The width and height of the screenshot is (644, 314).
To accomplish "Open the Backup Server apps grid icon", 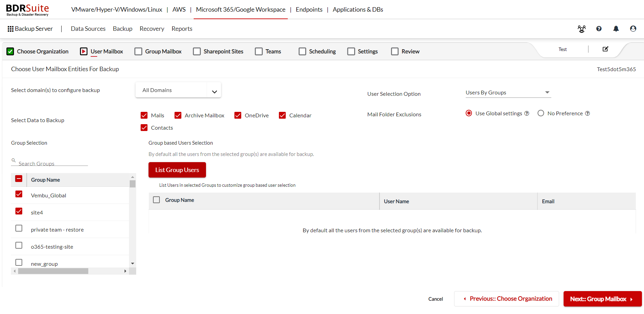I will (11, 29).
